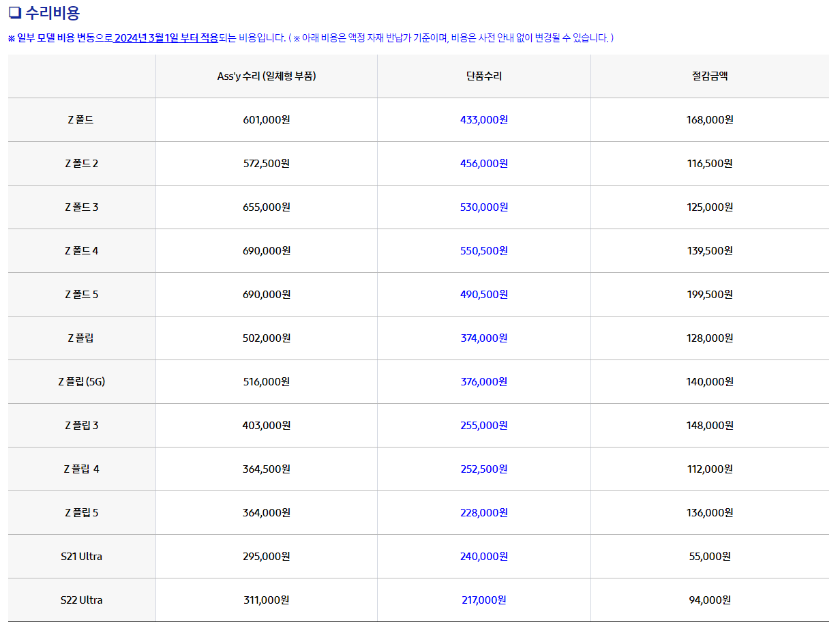Click blue 단품수리 price 550,500원 for Z 폴드 4
Screen dimensions: 840x631
[484, 251]
